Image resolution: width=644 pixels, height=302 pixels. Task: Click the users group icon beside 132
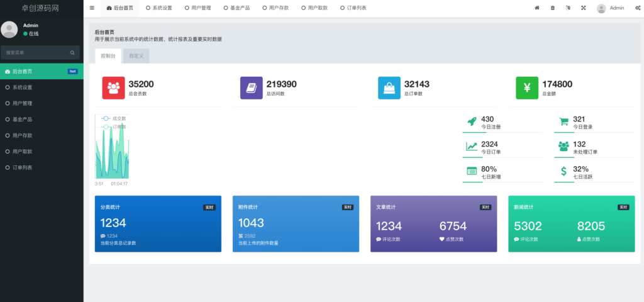pyautogui.click(x=563, y=146)
